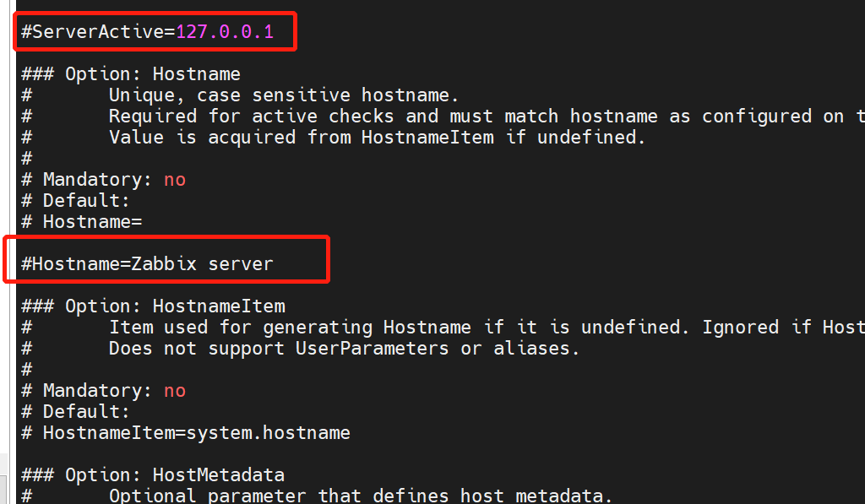Click red 'no' under the Hostname option

coord(175,180)
